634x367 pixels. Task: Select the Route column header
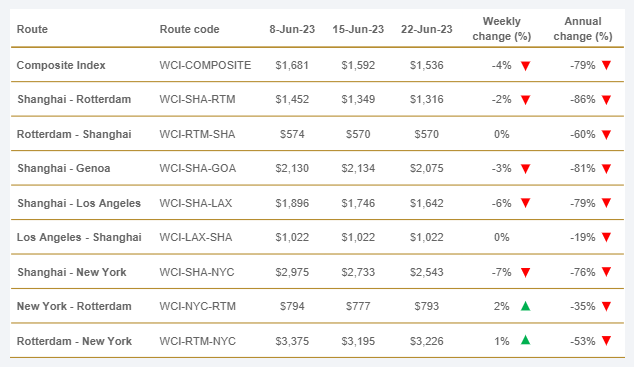click(32, 29)
